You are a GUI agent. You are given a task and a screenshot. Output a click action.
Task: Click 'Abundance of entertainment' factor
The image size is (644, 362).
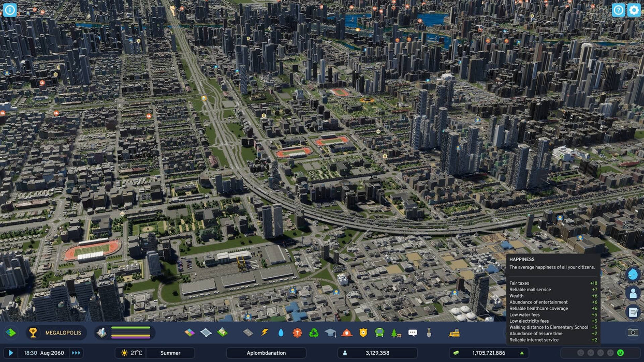point(553,302)
